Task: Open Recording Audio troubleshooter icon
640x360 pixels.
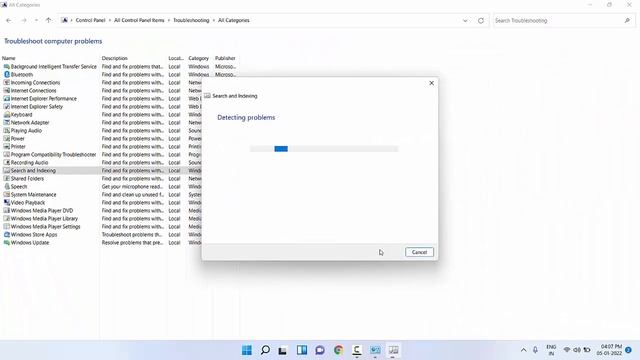Action: [x=7, y=162]
